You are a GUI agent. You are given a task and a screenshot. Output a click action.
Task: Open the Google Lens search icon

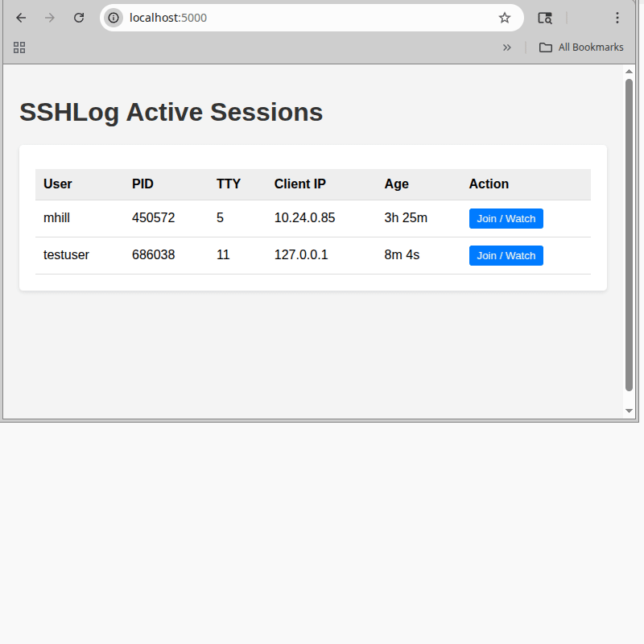point(545,18)
